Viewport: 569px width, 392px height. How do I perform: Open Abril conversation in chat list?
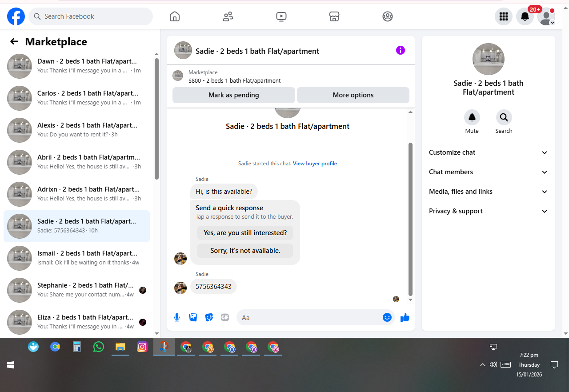[x=77, y=162]
